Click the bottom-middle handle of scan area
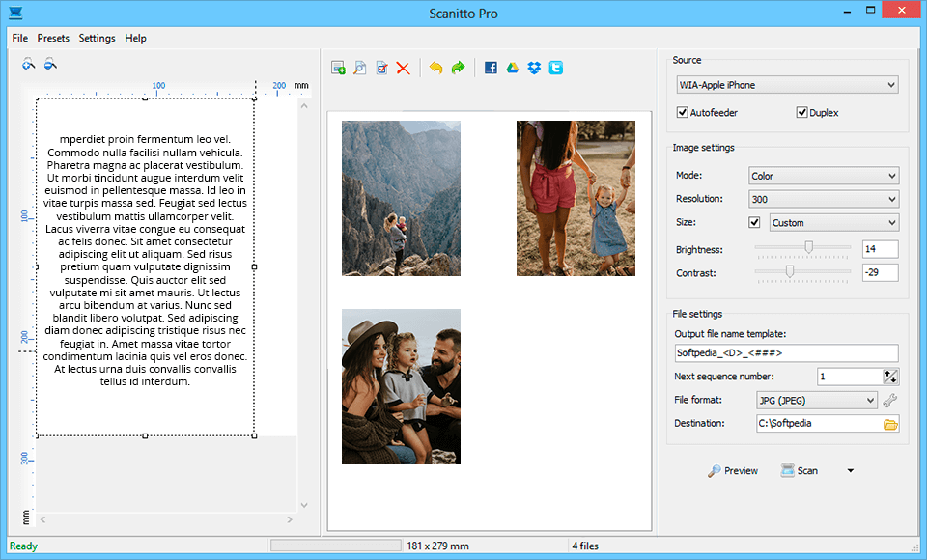Screen dimensions: 927x560 tap(146, 435)
